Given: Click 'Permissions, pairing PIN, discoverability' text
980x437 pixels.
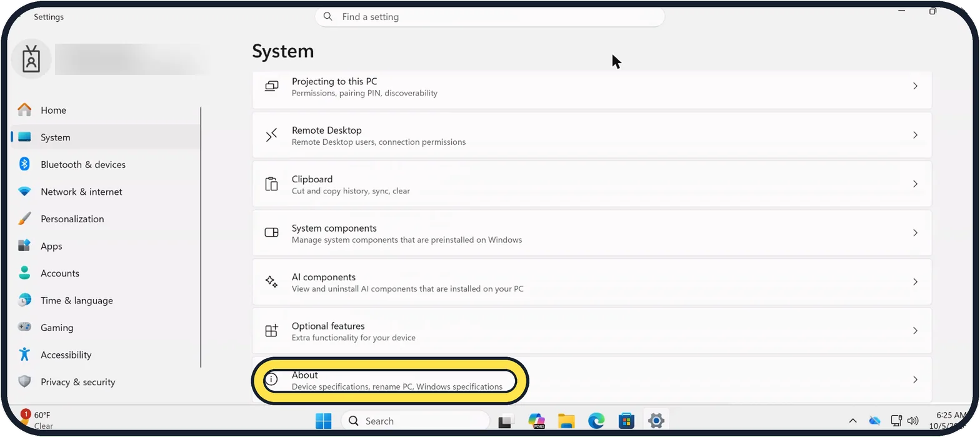Looking at the screenshot, I should tap(364, 94).
